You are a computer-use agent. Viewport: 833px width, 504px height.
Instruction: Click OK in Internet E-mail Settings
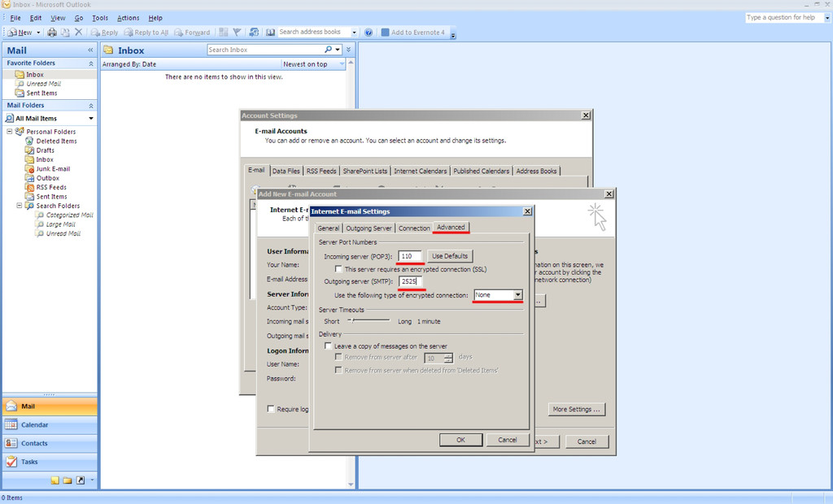(x=460, y=440)
